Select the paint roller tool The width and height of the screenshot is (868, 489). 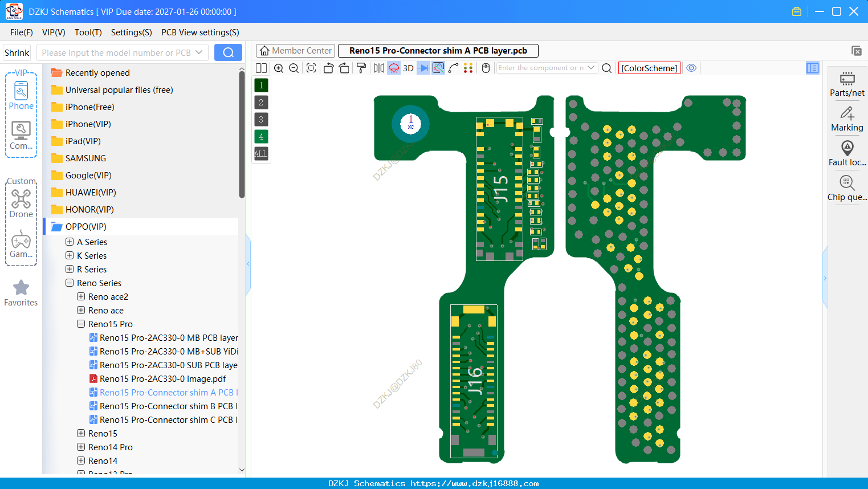[x=361, y=68]
